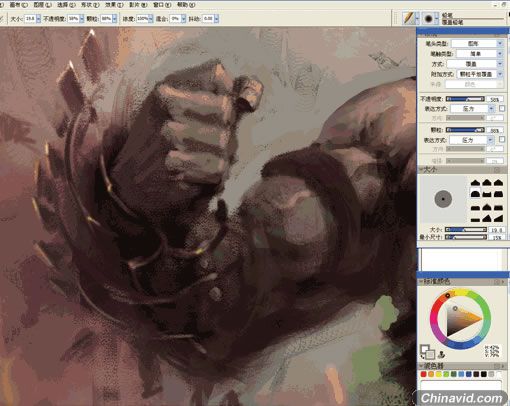Close the Size (大小) panel box icon
The width and height of the screenshot is (510, 406).
click(497, 170)
